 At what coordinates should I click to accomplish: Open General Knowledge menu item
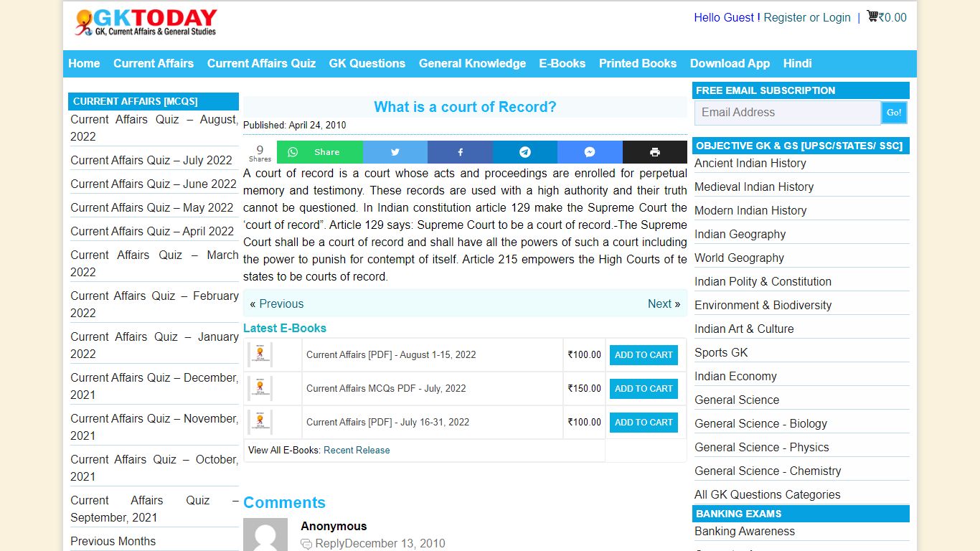tap(472, 63)
